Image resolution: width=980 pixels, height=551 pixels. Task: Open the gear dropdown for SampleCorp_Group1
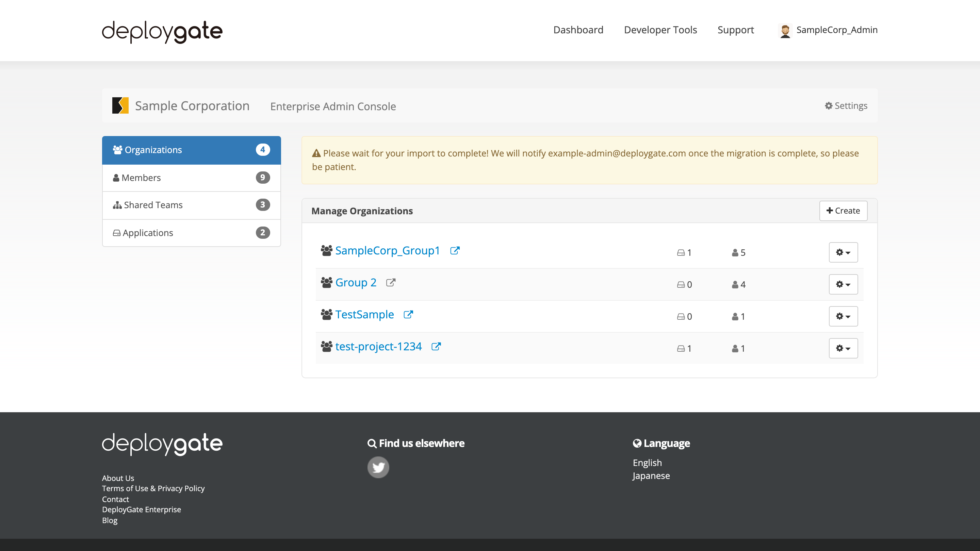click(844, 252)
